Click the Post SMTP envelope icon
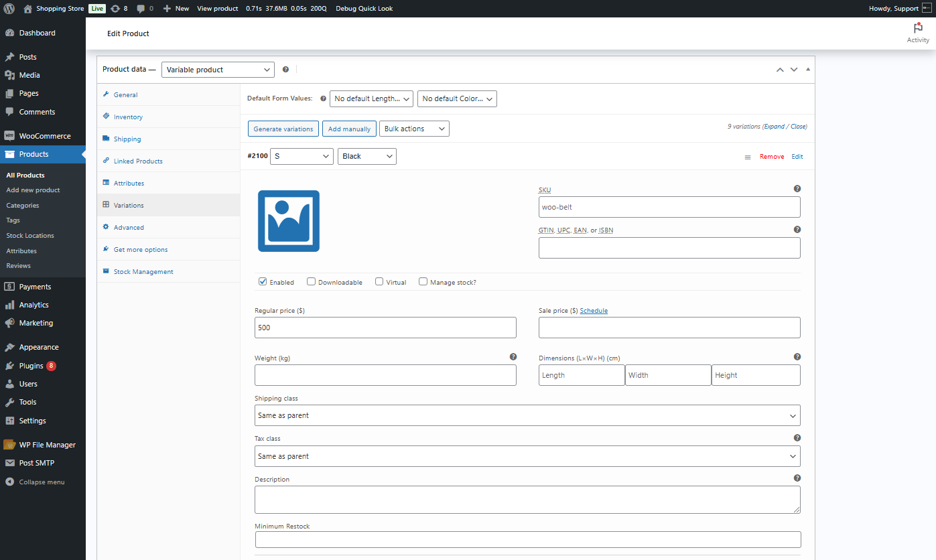Image resolution: width=936 pixels, height=560 pixels. pos(9,463)
